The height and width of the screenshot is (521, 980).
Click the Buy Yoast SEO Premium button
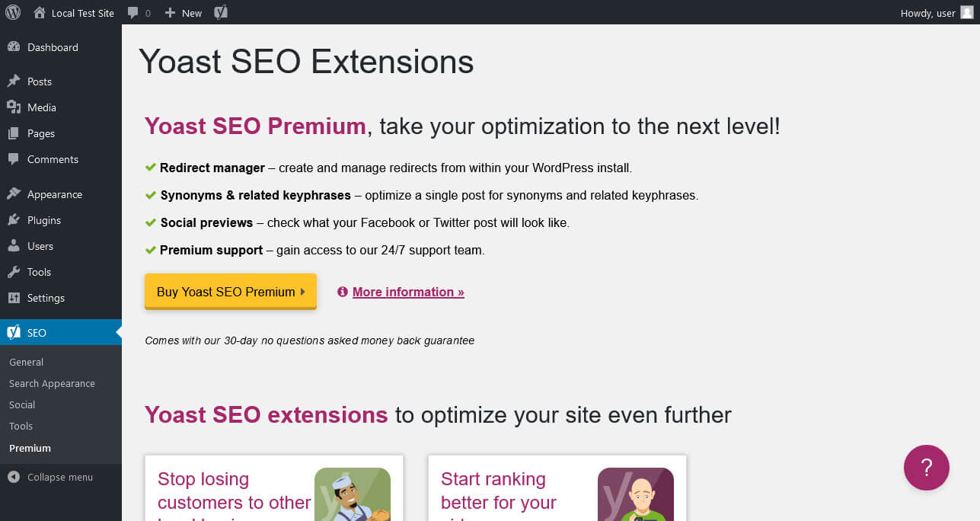coord(230,292)
